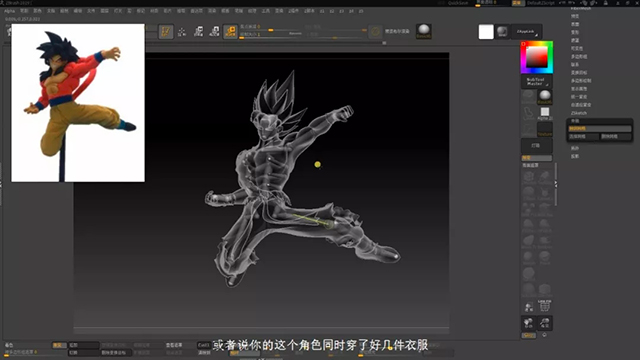The height and width of the screenshot is (360, 640).
Task: Open the 工具 tool menu
Action: click(x=266, y=11)
